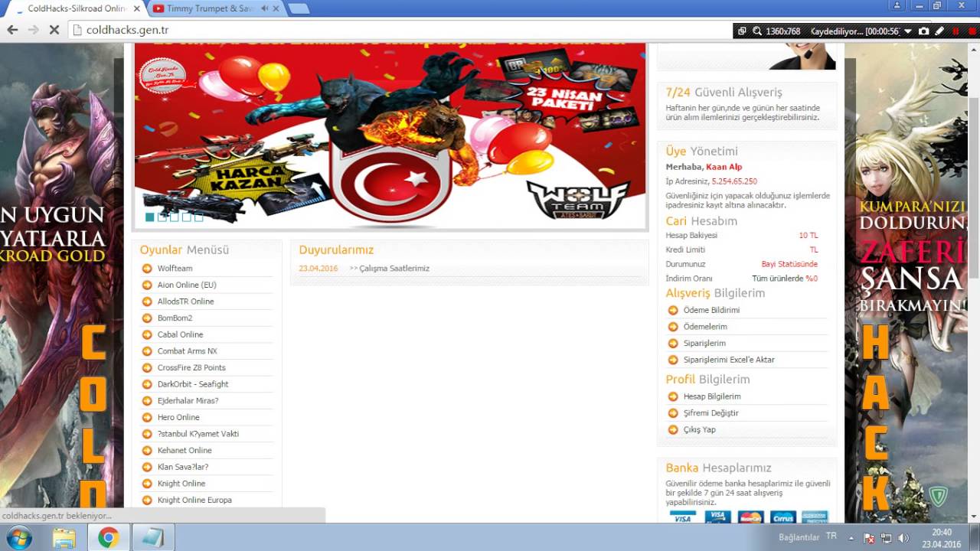
Task: Open Hero Online in Oyunlar menu
Action: pos(178,417)
